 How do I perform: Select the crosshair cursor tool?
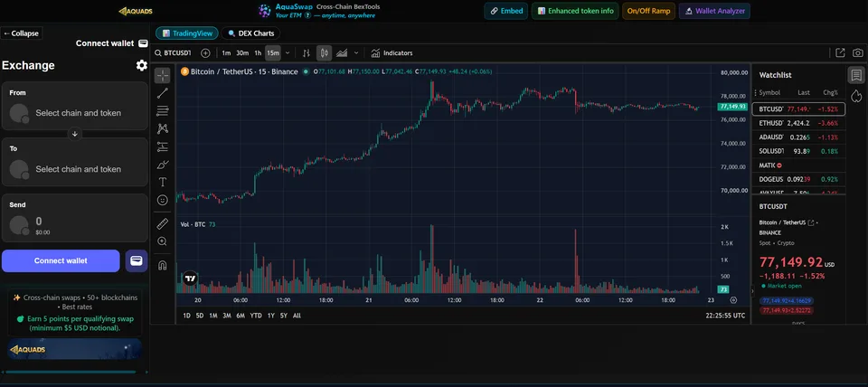pyautogui.click(x=162, y=75)
